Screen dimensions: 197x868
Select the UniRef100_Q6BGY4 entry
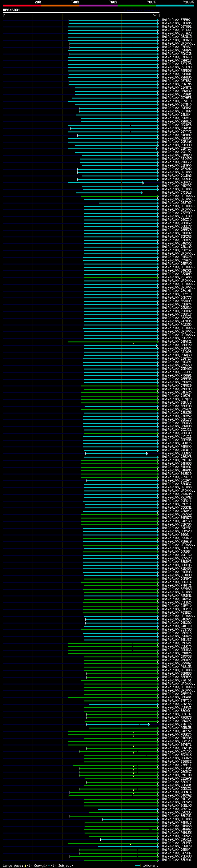pos(176,850)
